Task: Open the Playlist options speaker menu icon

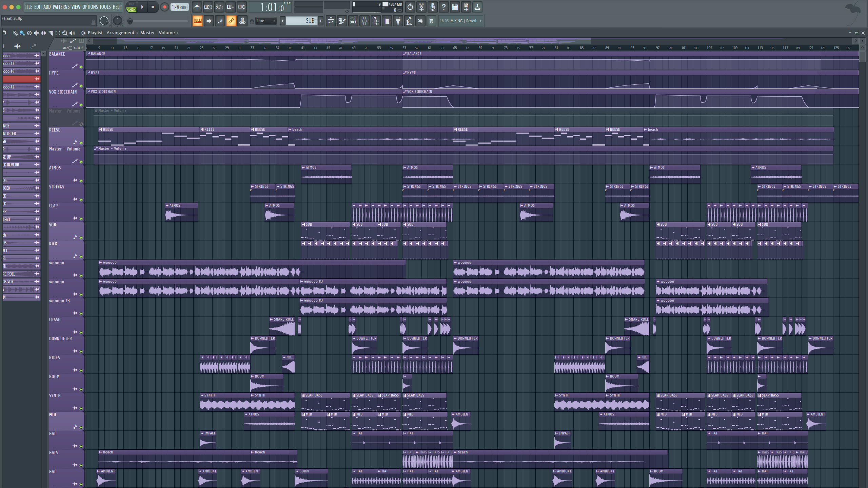Action: point(83,33)
